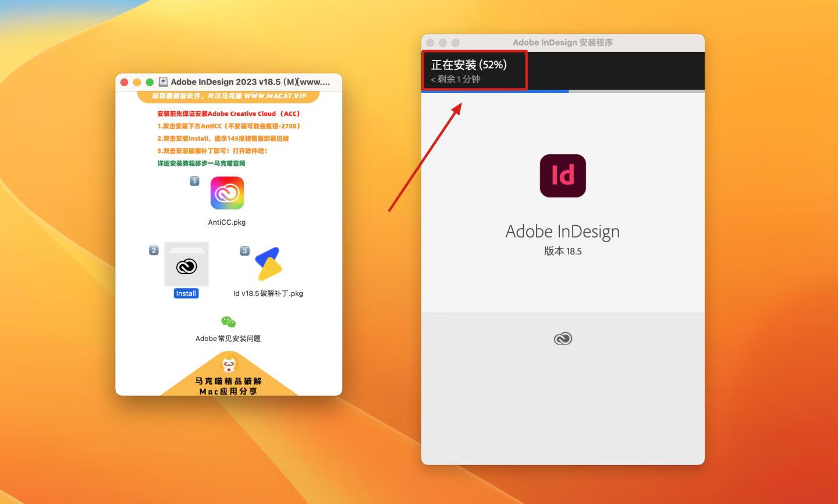
Task: Click the Adobe InDesign 安装程序 window title
Action: (x=563, y=42)
